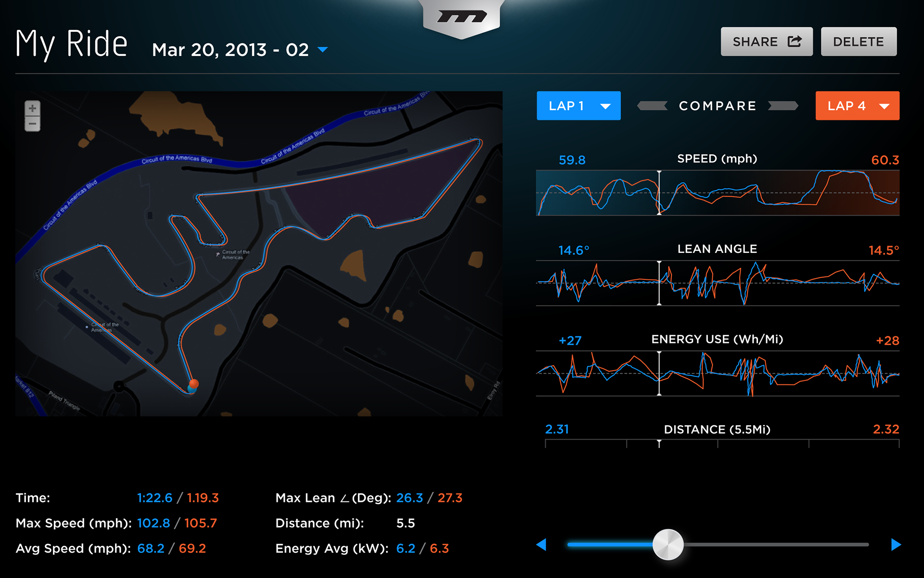Image resolution: width=924 pixels, height=578 pixels.
Task: Click the blue speed value 59.8
Action: click(572, 160)
